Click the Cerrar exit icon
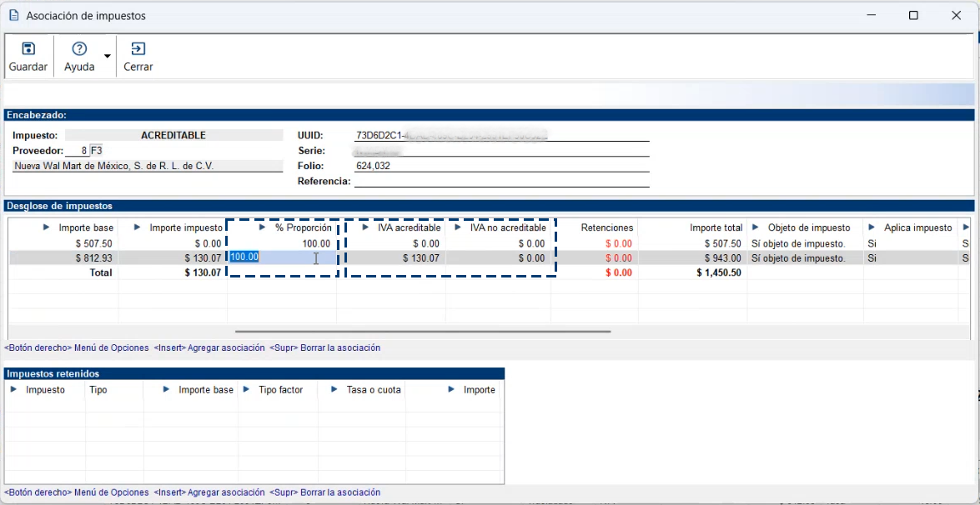The image size is (980, 505). tap(138, 49)
